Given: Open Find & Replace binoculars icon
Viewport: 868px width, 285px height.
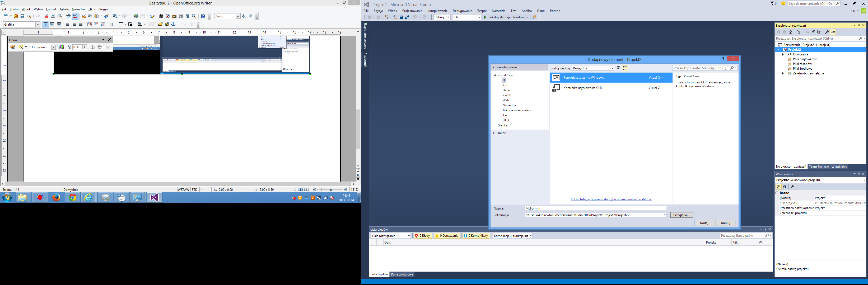Looking at the screenshot, I should click(161, 16).
